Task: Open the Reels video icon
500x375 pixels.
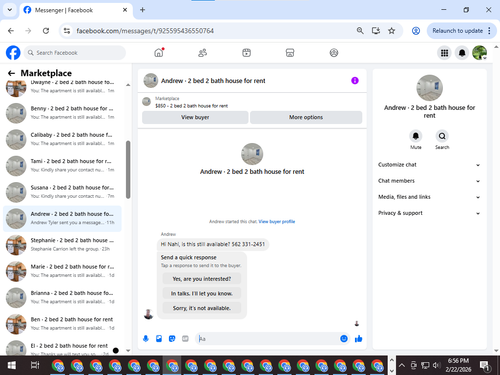Action: [246, 53]
